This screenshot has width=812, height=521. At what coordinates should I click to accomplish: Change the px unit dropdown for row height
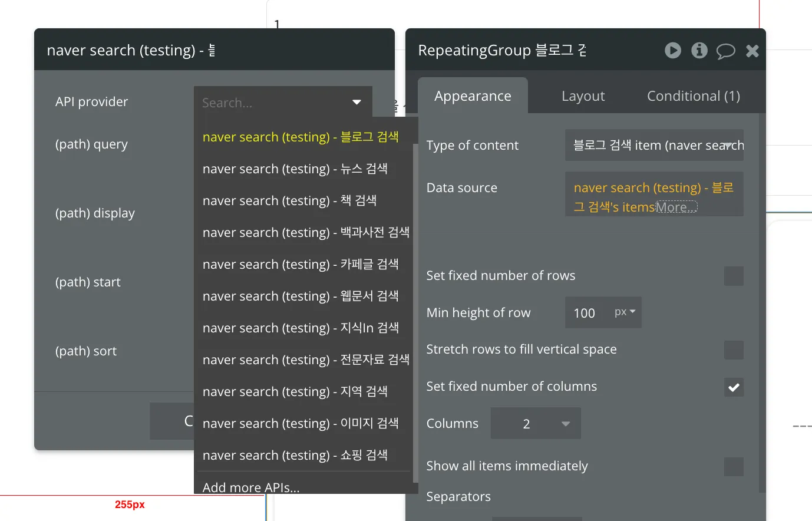click(x=625, y=312)
